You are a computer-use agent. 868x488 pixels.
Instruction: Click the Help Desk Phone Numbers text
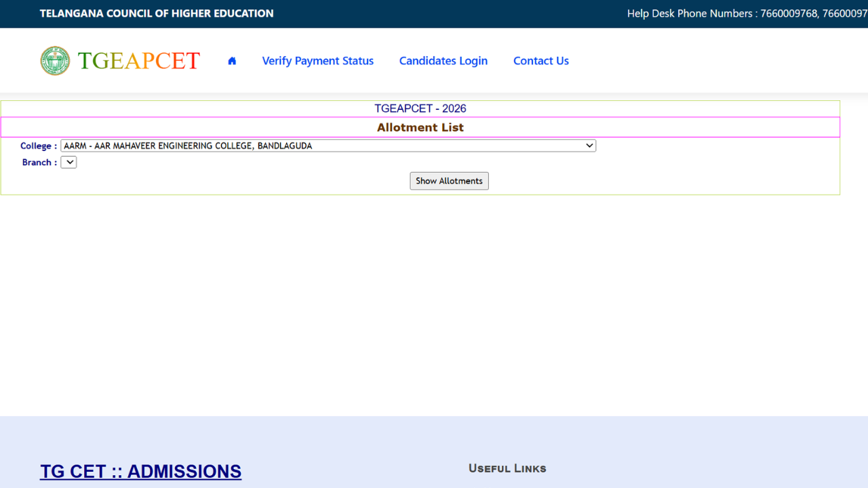click(747, 14)
